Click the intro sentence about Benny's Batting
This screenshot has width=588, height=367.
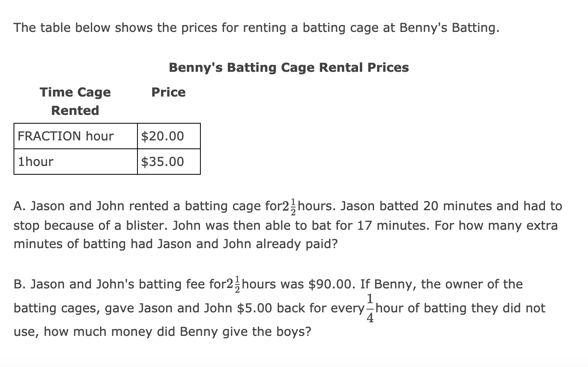click(x=256, y=28)
